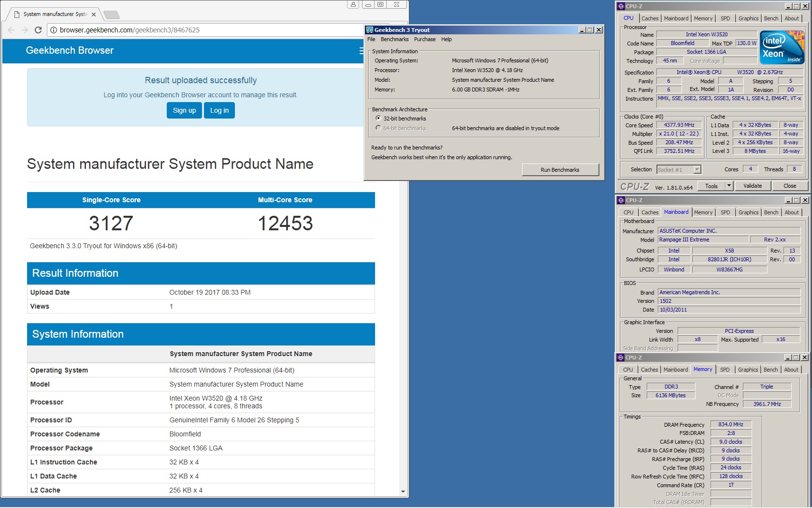812x508 pixels.
Task: Click the QPI Link value 3752.51 MHz
Action: [x=679, y=151]
